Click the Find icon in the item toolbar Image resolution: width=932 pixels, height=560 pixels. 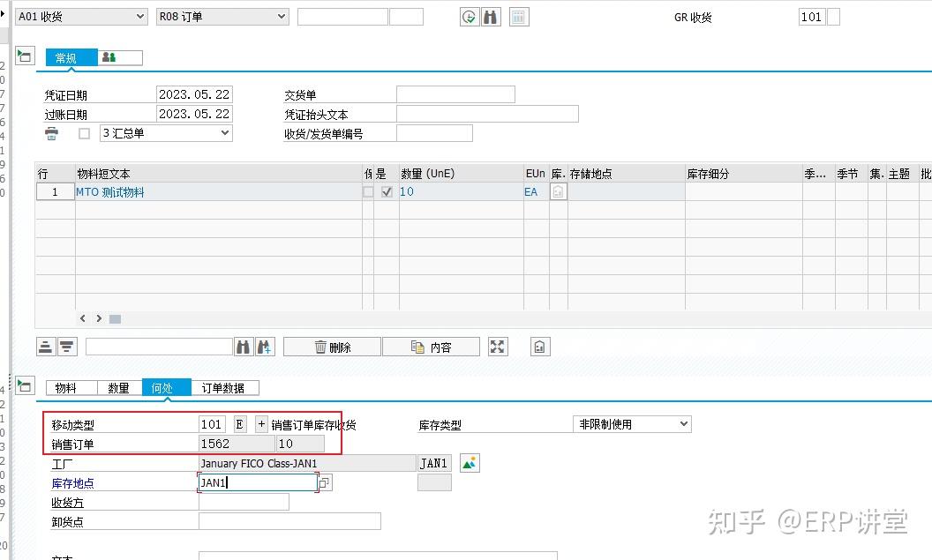click(x=243, y=347)
